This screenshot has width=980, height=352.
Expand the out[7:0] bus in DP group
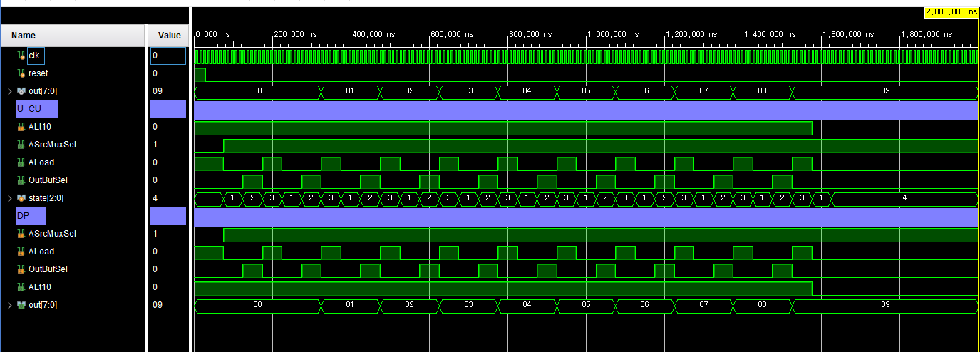(9, 305)
